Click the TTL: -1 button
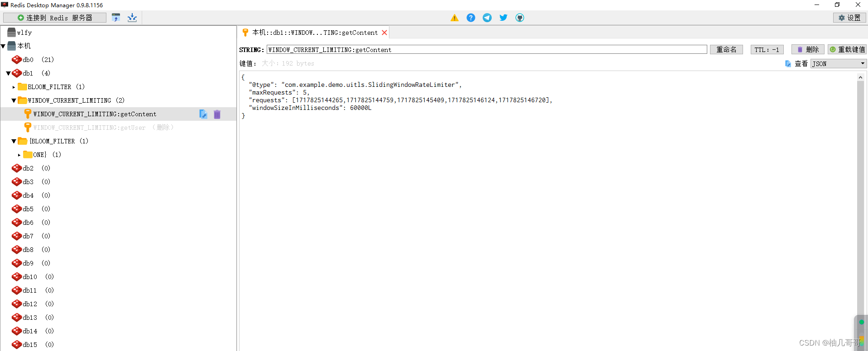 [x=767, y=50]
